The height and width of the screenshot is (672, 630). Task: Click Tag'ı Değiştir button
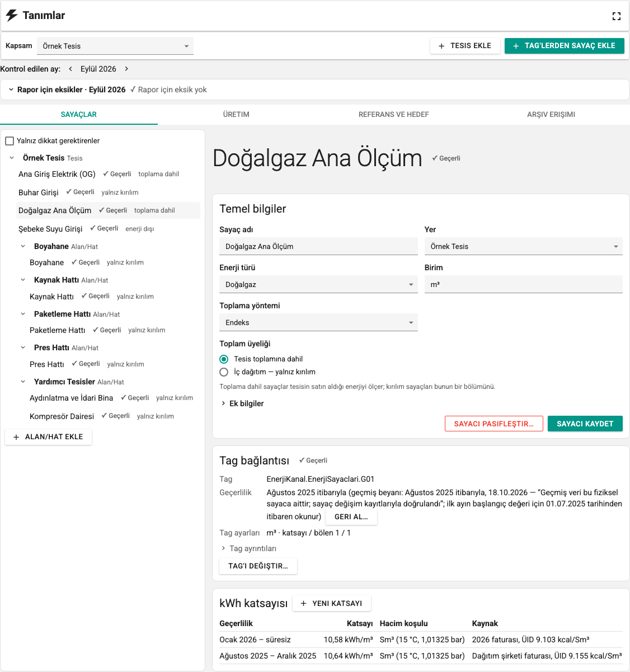pyautogui.click(x=258, y=566)
